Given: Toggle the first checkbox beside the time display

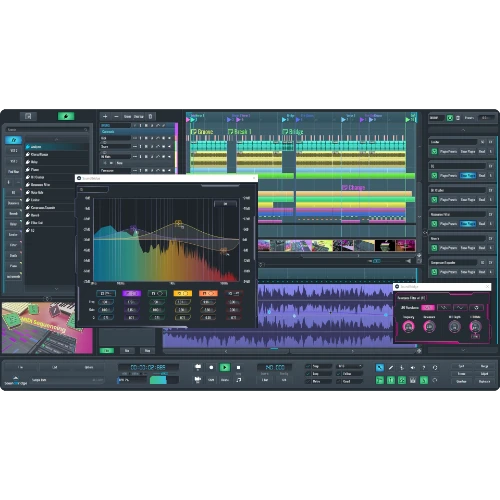Looking at the screenshot, I should click(x=308, y=366).
